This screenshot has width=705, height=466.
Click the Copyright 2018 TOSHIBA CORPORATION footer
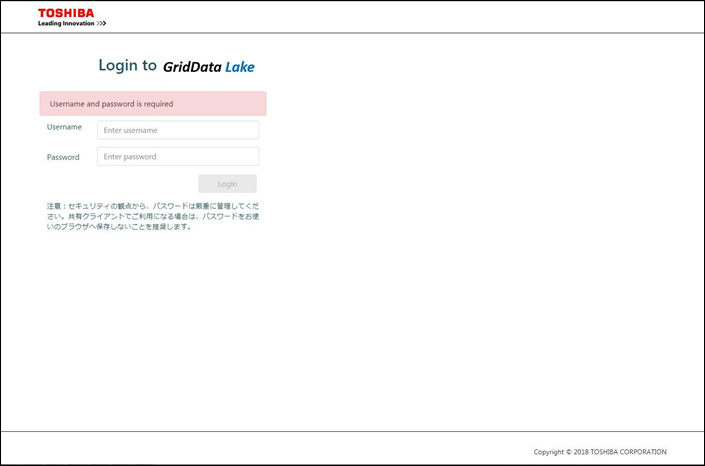click(x=600, y=452)
